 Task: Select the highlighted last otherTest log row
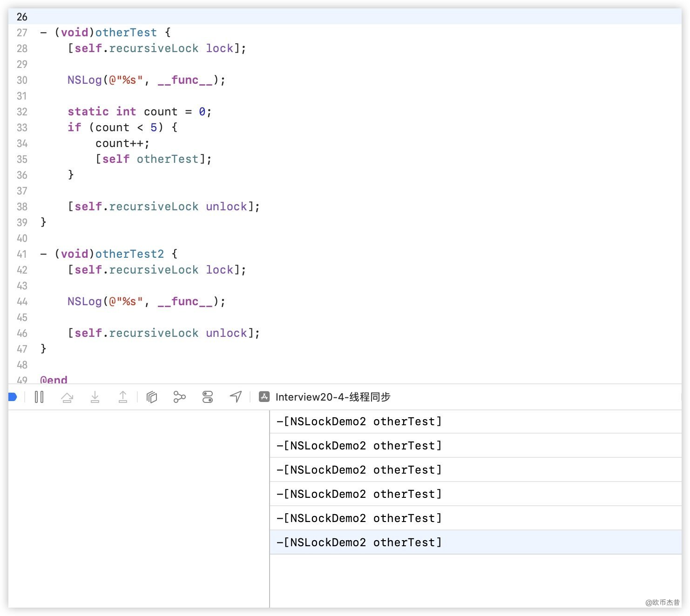[359, 542]
